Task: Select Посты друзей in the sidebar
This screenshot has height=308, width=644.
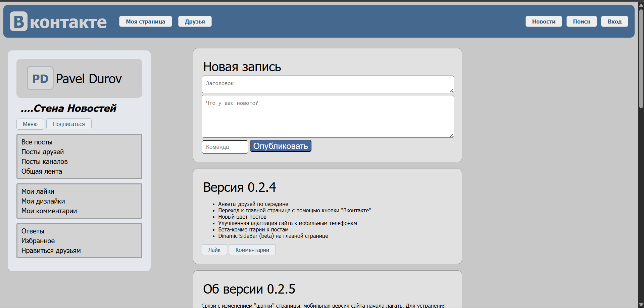Action: (x=43, y=152)
